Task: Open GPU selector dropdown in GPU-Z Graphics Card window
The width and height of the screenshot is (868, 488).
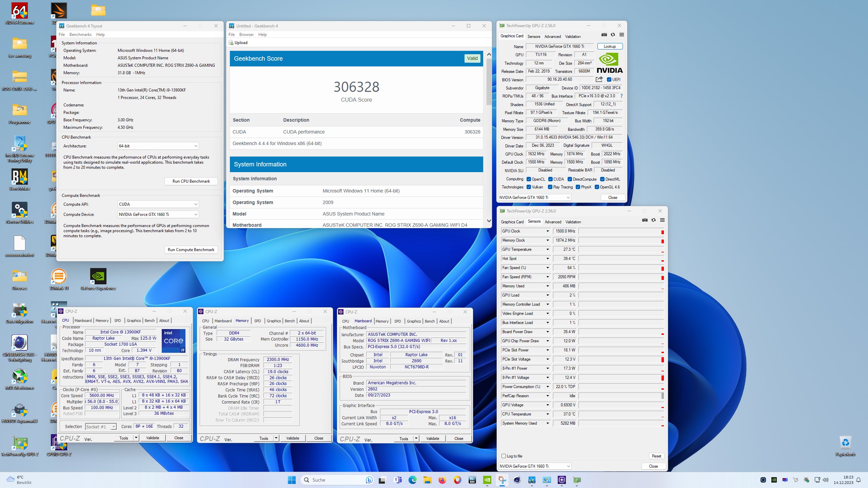Action: point(535,198)
